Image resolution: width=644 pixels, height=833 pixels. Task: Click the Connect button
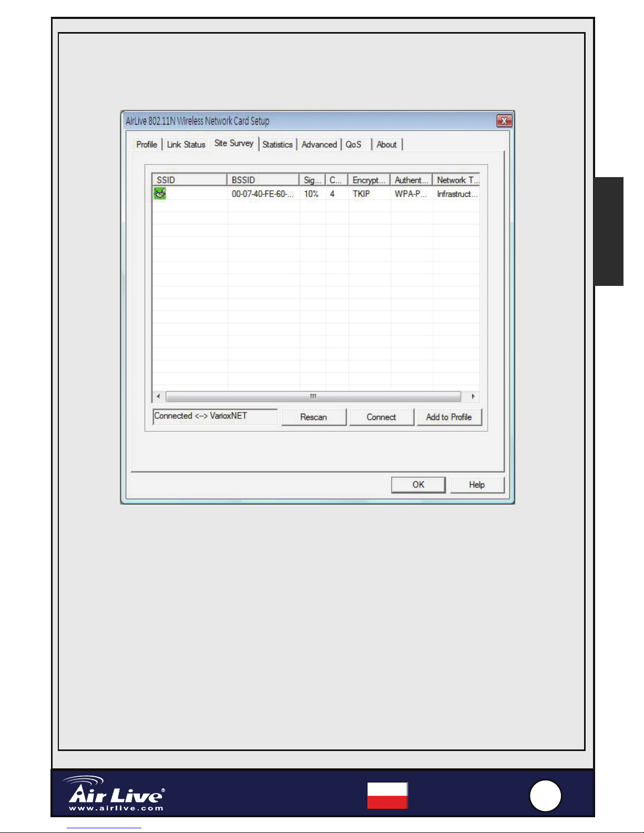381,417
